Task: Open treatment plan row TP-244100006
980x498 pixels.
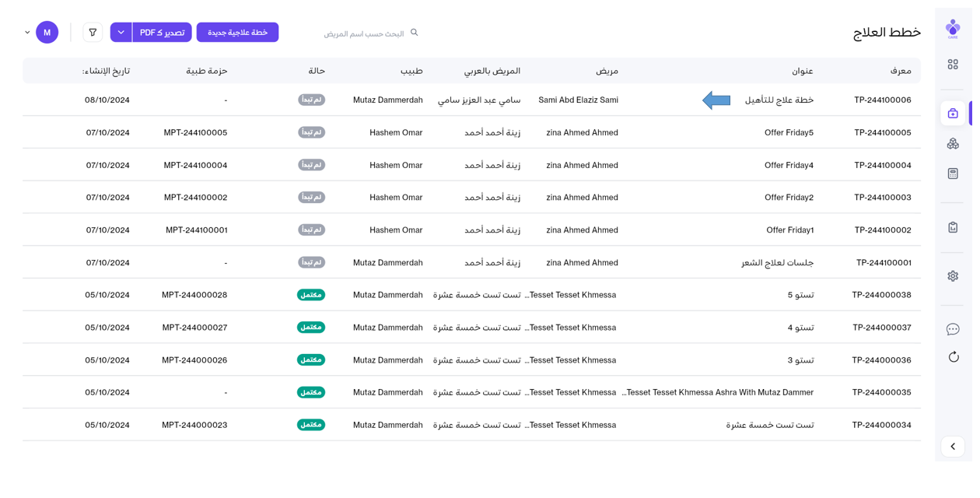Action: pos(882,100)
